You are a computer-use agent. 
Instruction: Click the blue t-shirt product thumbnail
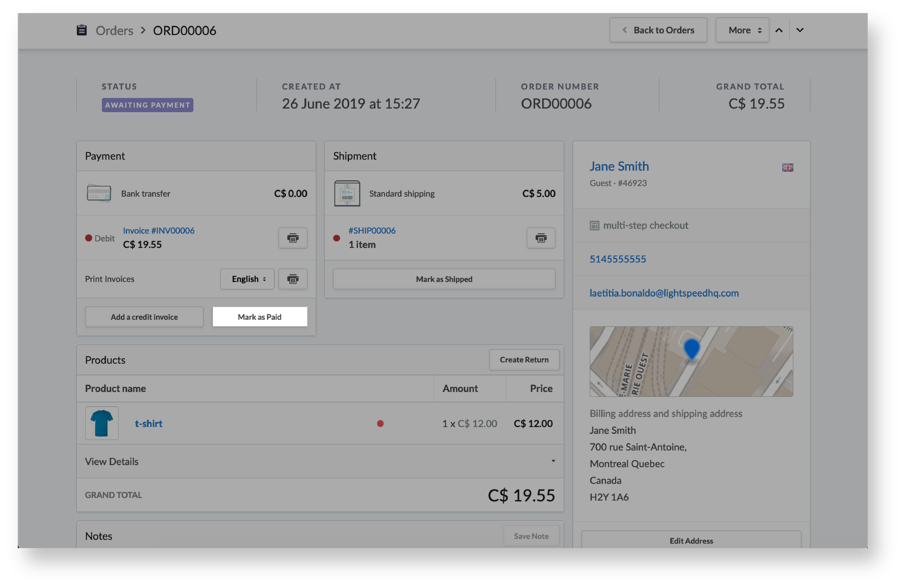coord(102,423)
